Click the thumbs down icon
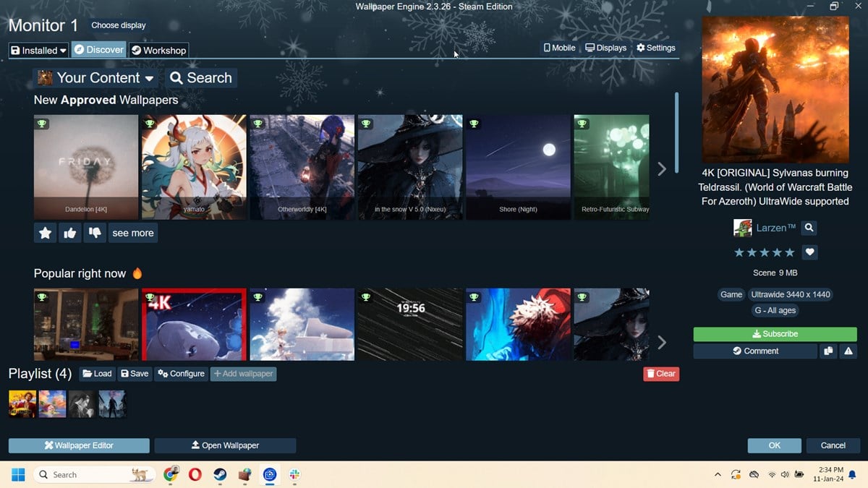Screen dimensions: 868x488 click(x=94, y=234)
